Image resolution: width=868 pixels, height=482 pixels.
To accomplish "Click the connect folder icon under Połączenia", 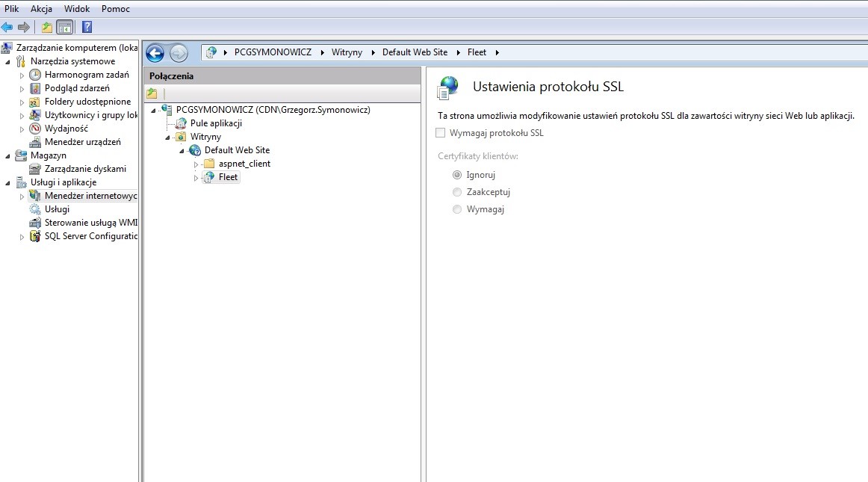I will coord(152,93).
